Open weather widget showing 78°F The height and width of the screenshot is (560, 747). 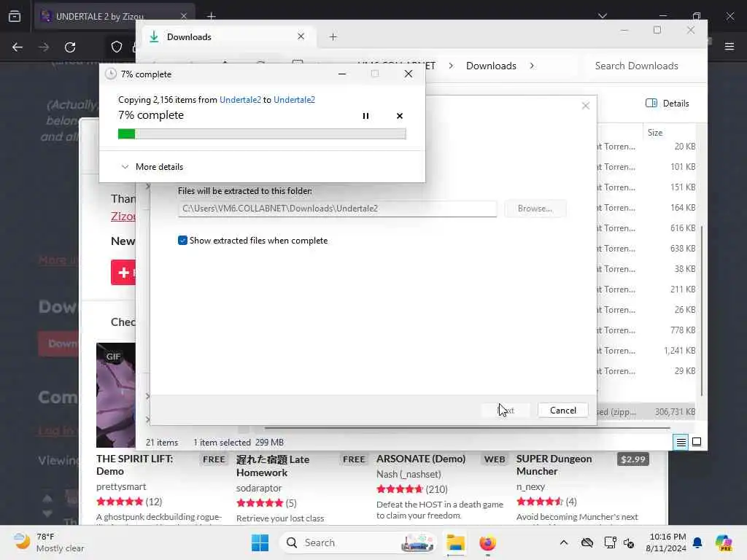[x=48, y=542]
